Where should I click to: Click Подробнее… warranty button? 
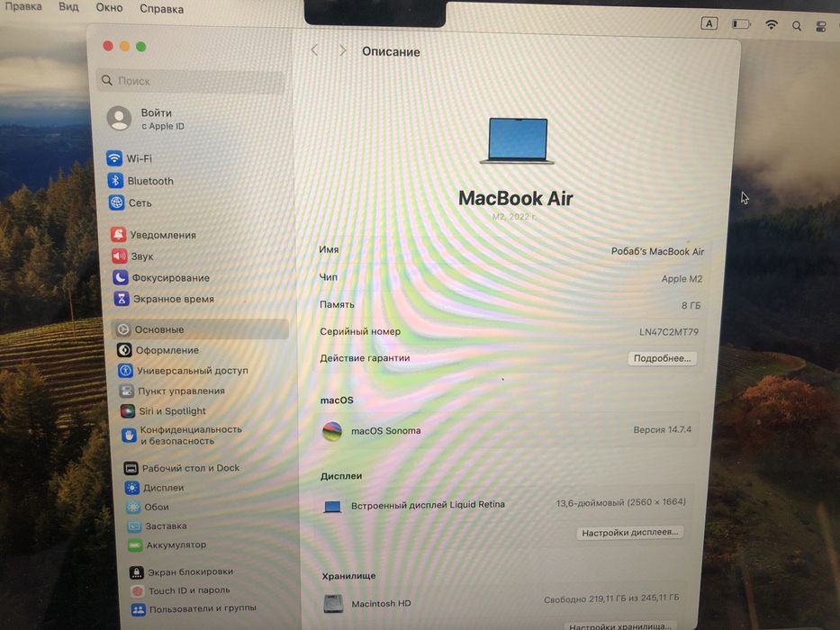tap(662, 358)
